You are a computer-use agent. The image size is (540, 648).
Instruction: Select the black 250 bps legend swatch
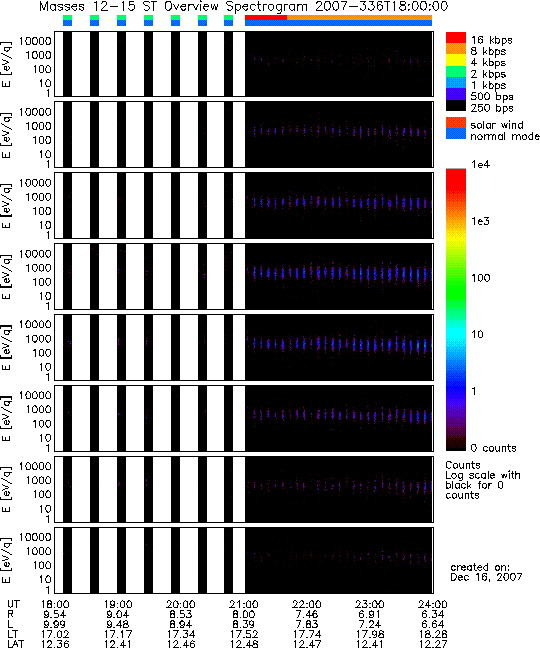(456, 105)
